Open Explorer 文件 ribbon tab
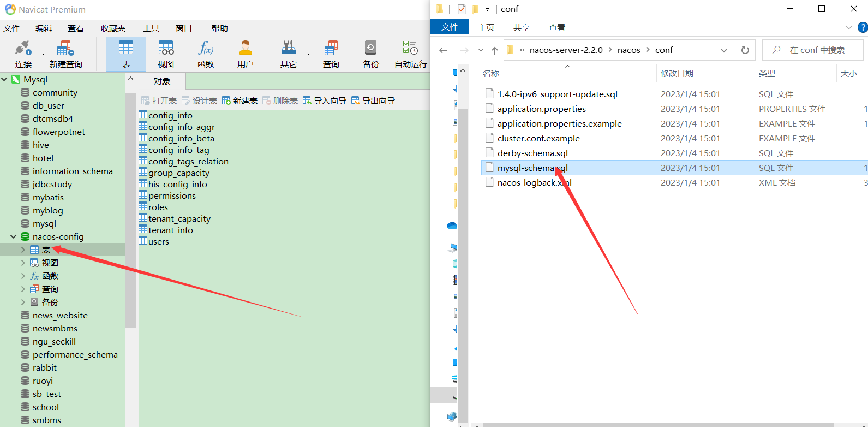Viewport: 868px width, 427px height. pos(450,27)
